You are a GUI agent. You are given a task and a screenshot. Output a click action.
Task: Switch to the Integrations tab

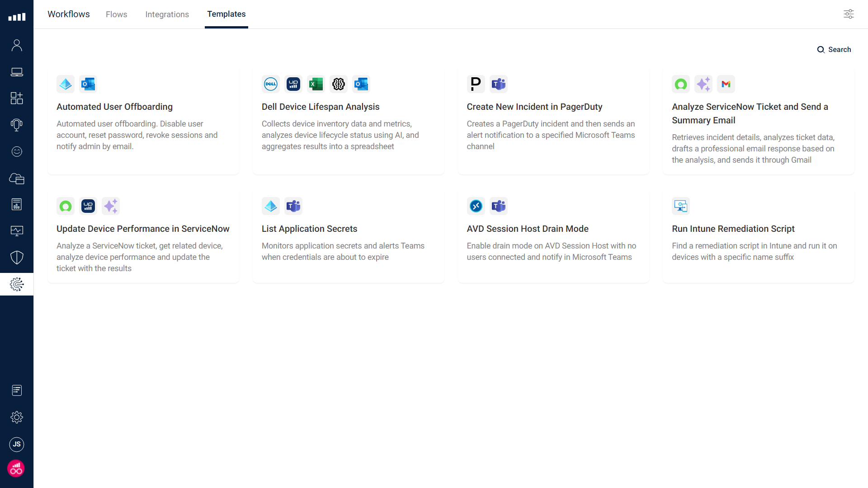[x=167, y=14]
